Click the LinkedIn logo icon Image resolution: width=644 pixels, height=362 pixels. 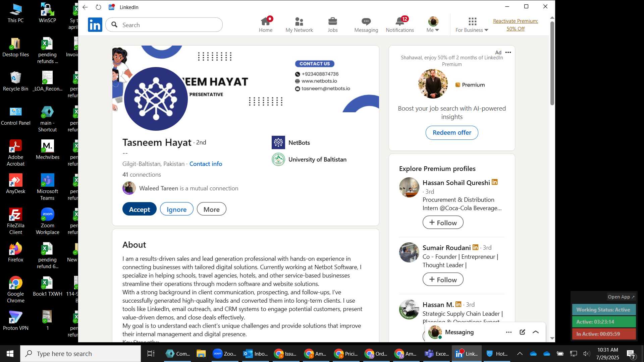(95, 25)
